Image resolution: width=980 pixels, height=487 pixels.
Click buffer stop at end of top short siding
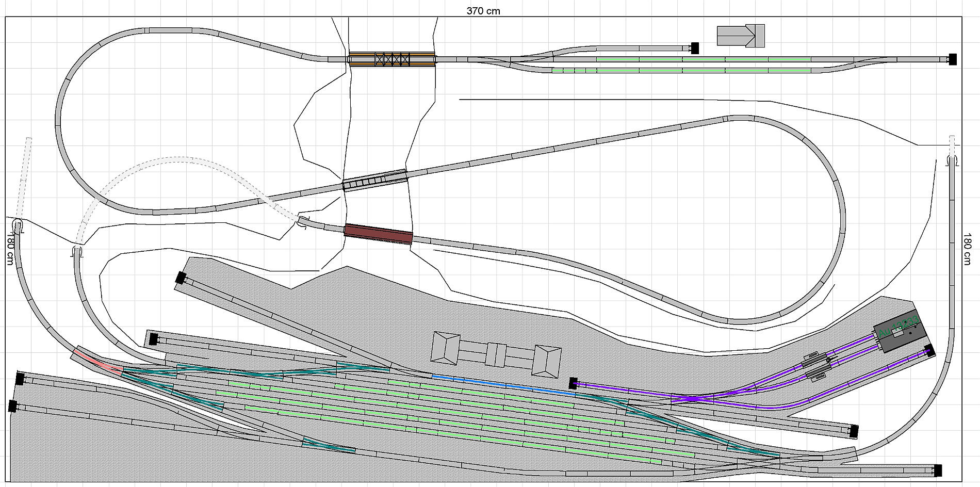click(x=695, y=48)
